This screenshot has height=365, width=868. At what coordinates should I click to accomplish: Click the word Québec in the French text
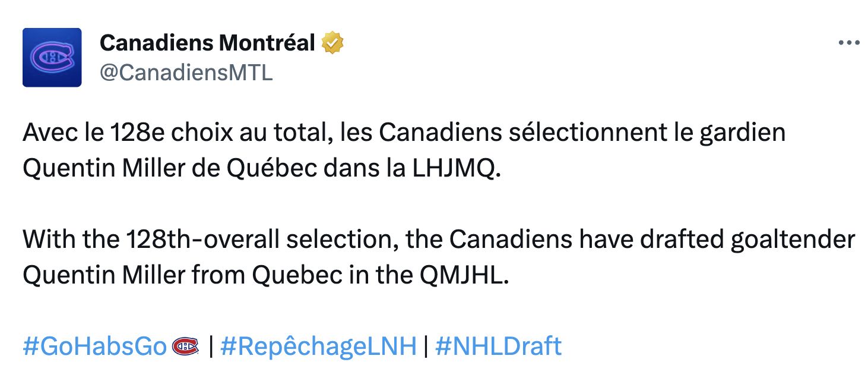(273, 168)
